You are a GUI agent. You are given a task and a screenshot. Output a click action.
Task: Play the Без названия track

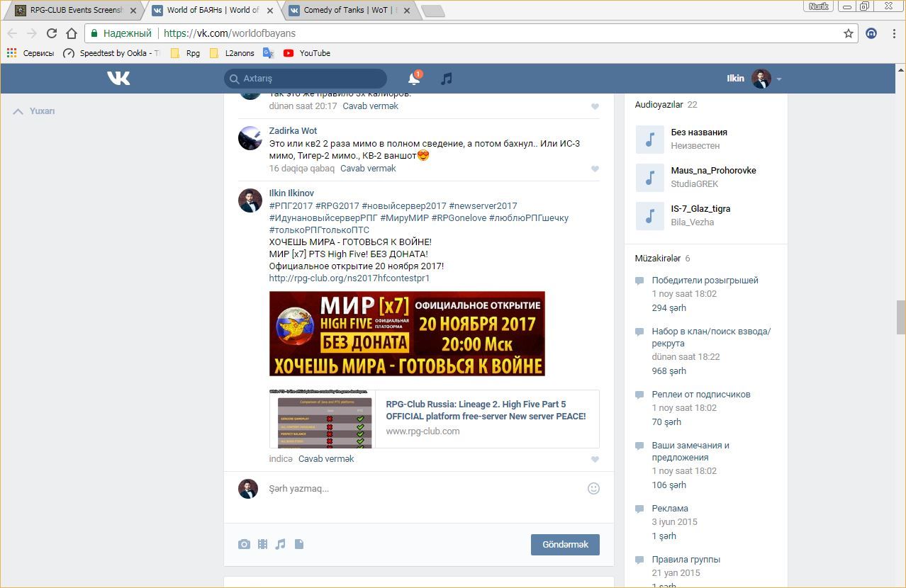(649, 140)
